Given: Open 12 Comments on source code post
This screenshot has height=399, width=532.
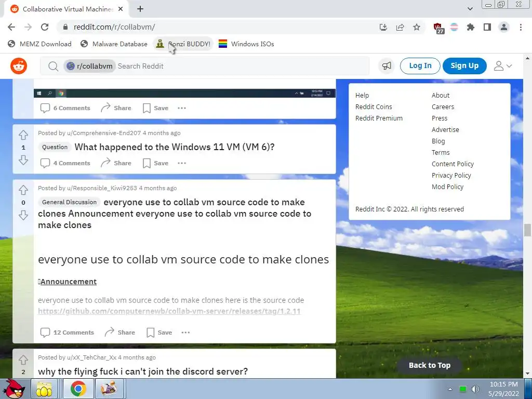Looking at the screenshot, I should [67, 332].
